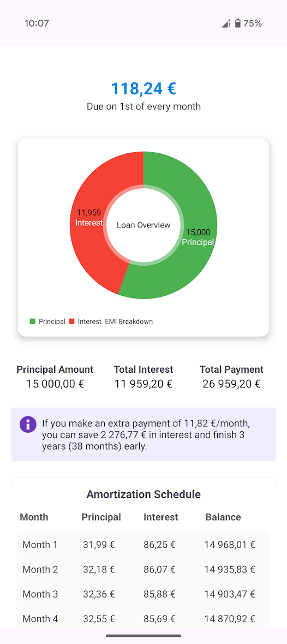Tap the 118,24 € monthly payment amount
This screenshot has height=644, width=287.
[143, 88]
